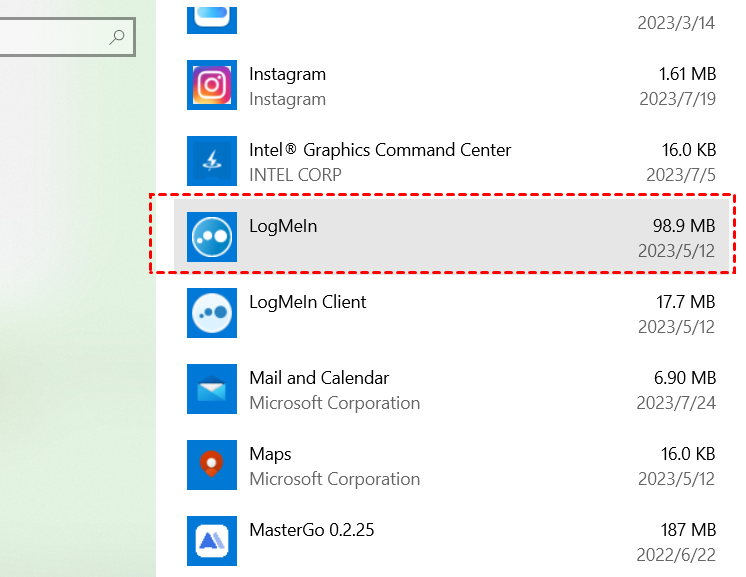This screenshot has width=746, height=577.
Task: Click the 2022/6/22 install date of MasterGo
Action: [x=676, y=555]
